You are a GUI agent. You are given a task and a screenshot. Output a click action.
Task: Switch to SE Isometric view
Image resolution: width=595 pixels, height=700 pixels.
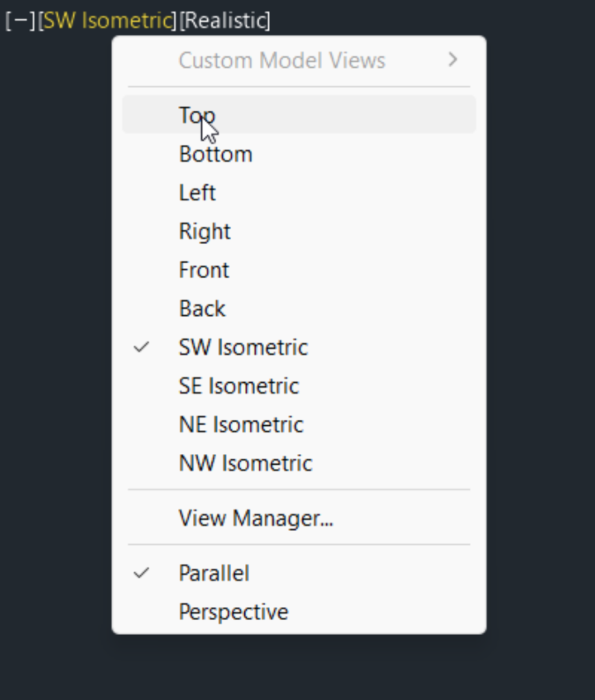[239, 386]
